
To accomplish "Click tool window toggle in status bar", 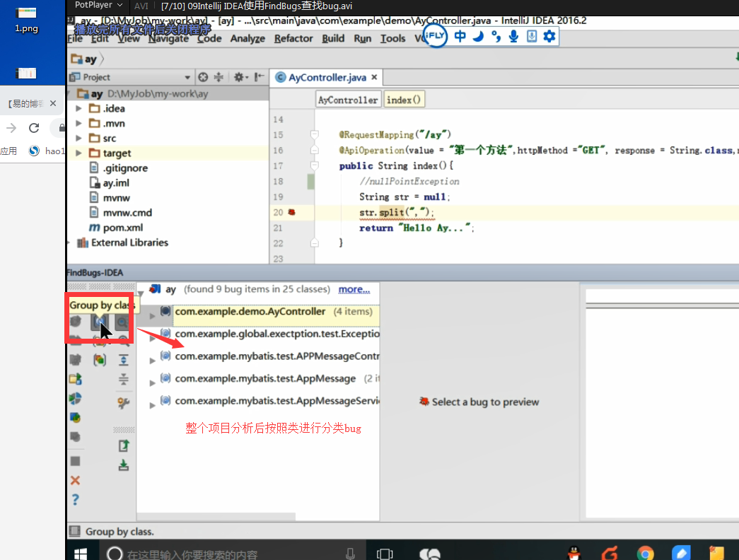I will (x=74, y=531).
